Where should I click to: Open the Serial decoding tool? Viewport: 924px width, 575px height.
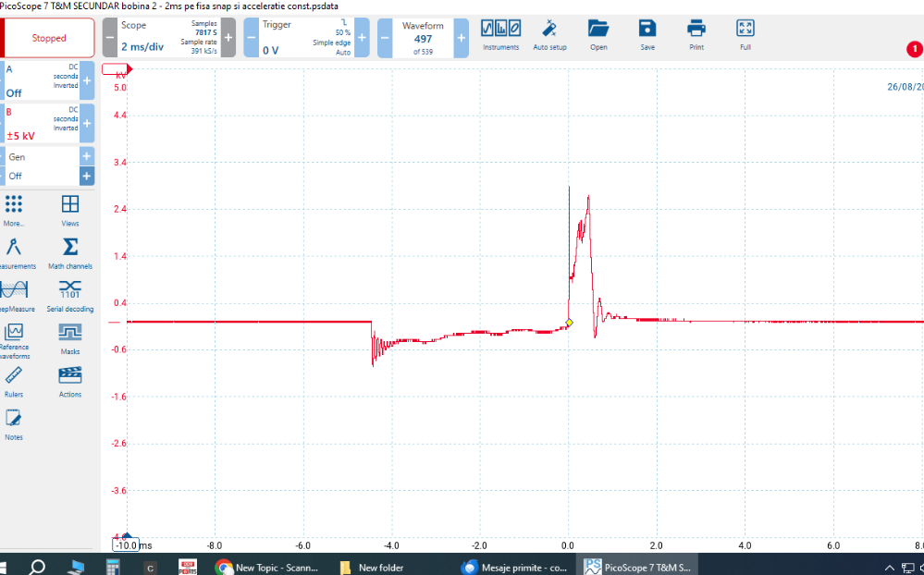click(70, 290)
